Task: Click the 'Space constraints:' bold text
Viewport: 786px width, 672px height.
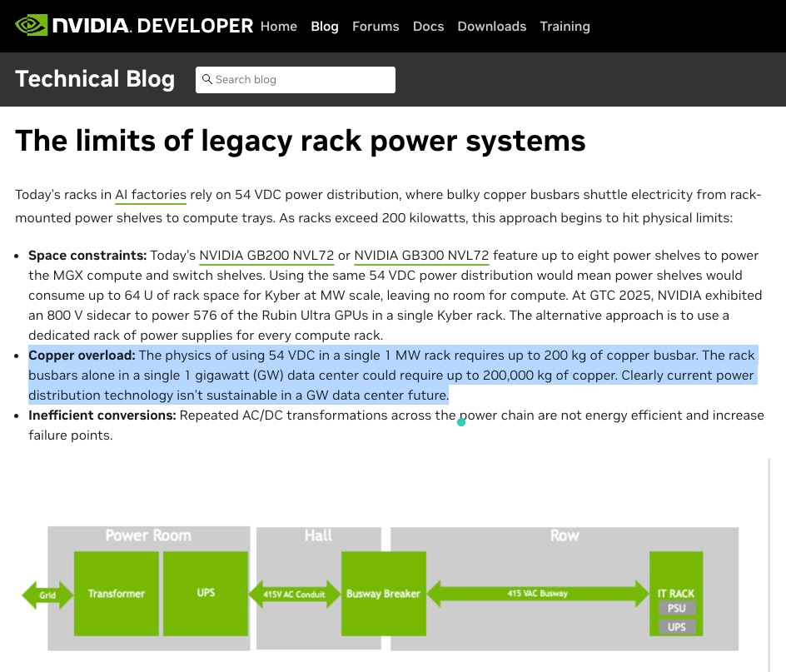Action: click(x=87, y=256)
